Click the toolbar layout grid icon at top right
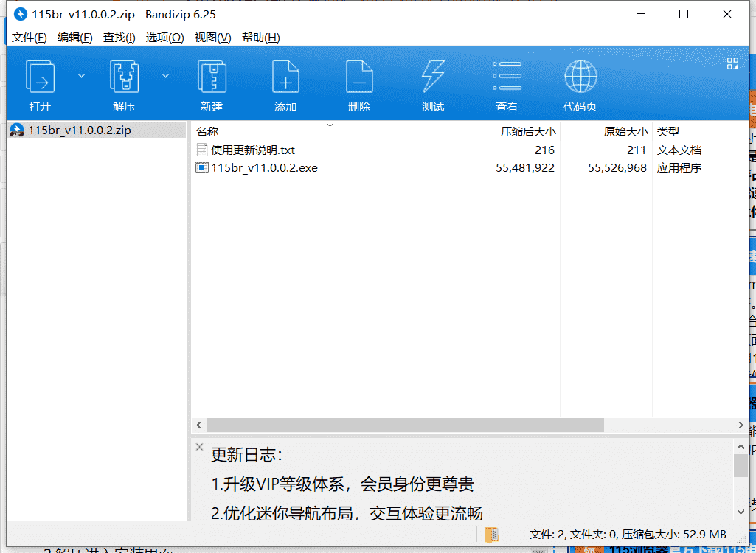Screen dimensions: 756x553 (x=733, y=63)
